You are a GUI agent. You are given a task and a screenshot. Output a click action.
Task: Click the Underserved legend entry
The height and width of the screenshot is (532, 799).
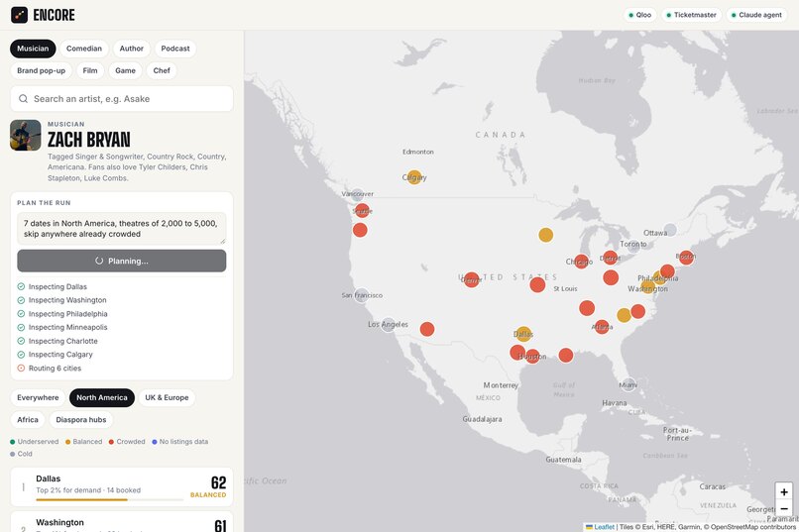click(34, 442)
